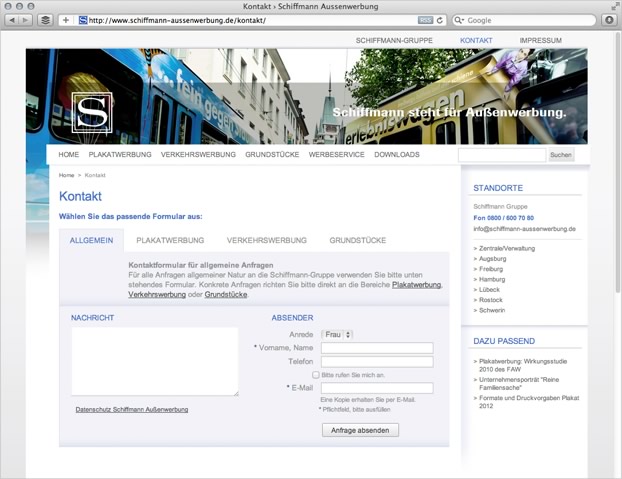Reload the page with the refresh icon

pyautogui.click(x=440, y=20)
